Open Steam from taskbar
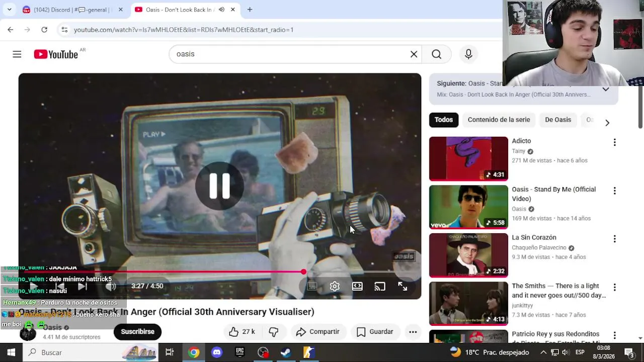 pyautogui.click(x=286, y=352)
